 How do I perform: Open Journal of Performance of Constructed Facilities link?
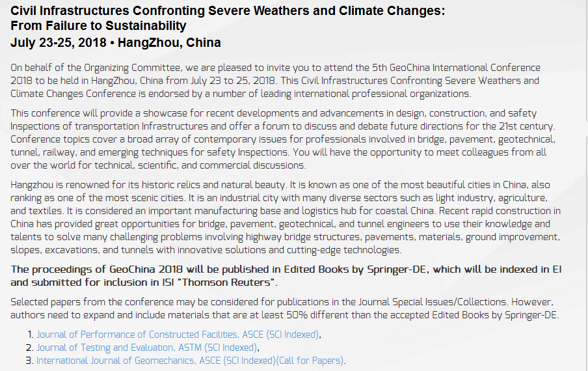coord(178,335)
